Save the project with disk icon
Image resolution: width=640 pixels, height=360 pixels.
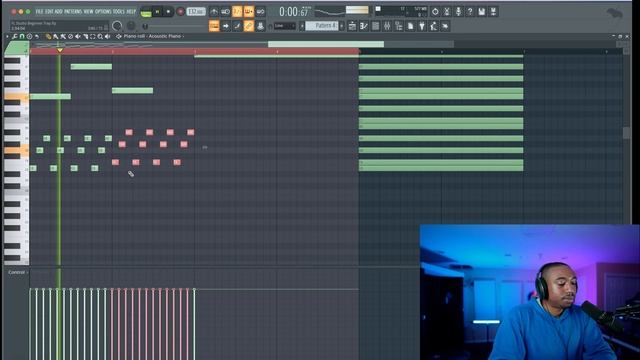(482, 11)
